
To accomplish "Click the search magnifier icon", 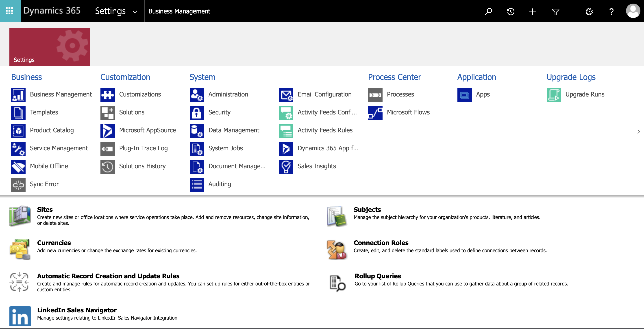I will pos(488,11).
